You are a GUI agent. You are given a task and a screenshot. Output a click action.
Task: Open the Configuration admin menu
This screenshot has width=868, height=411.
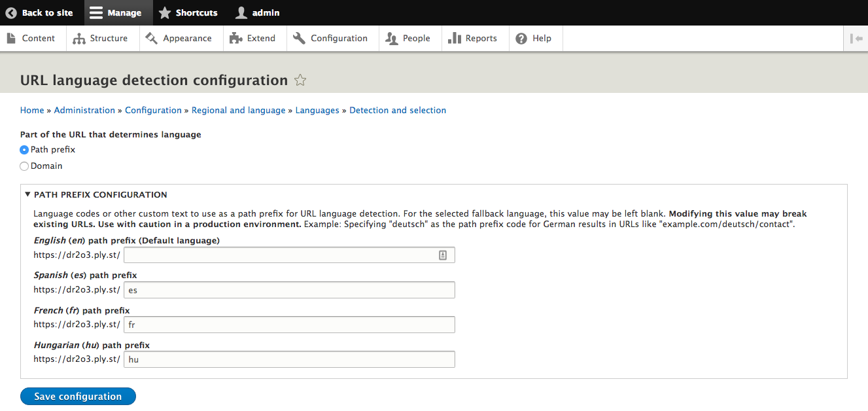tap(330, 39)
